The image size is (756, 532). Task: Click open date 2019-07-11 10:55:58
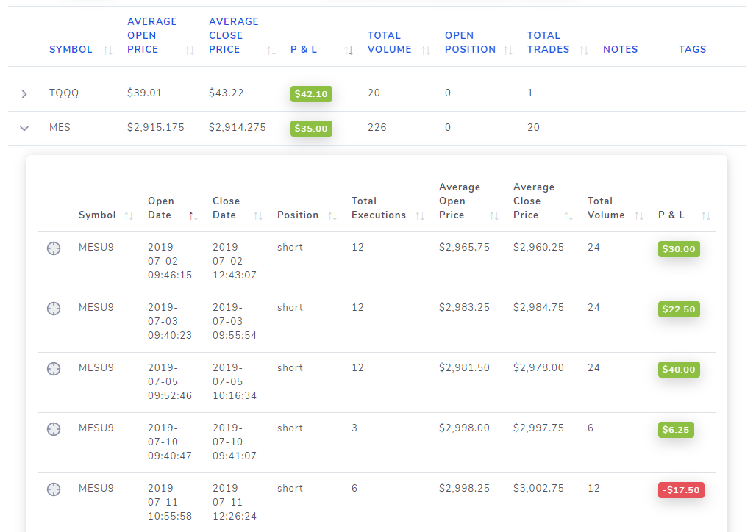click(170, 502)
